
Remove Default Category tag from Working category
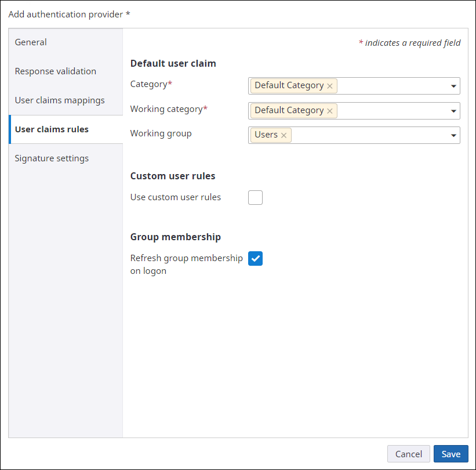(330, 110)
